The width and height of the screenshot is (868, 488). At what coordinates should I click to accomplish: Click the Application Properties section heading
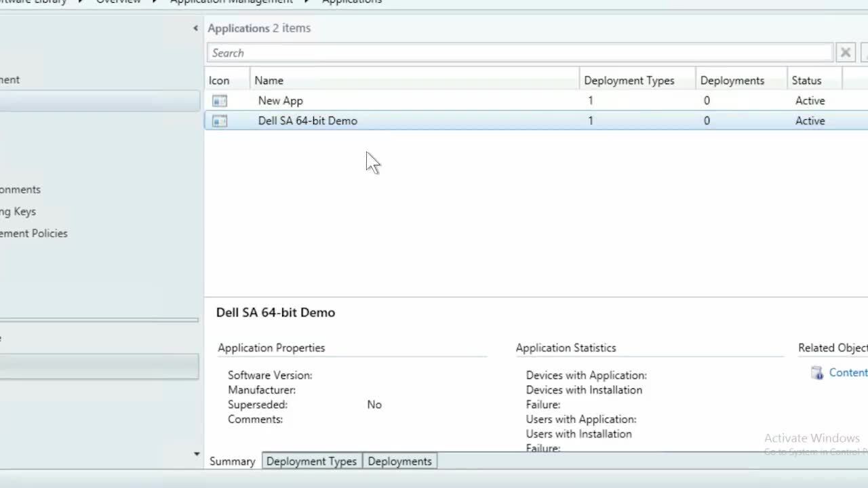(x=271, y=348)
